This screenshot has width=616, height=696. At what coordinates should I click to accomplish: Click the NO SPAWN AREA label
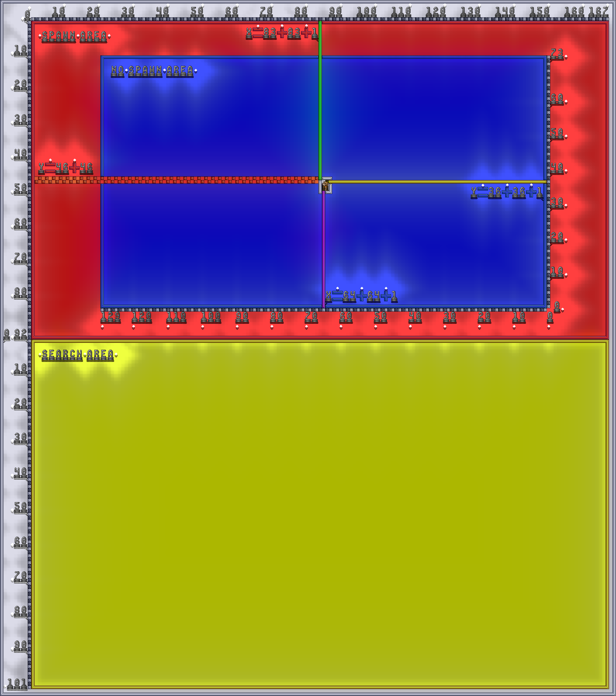[152, 71]
